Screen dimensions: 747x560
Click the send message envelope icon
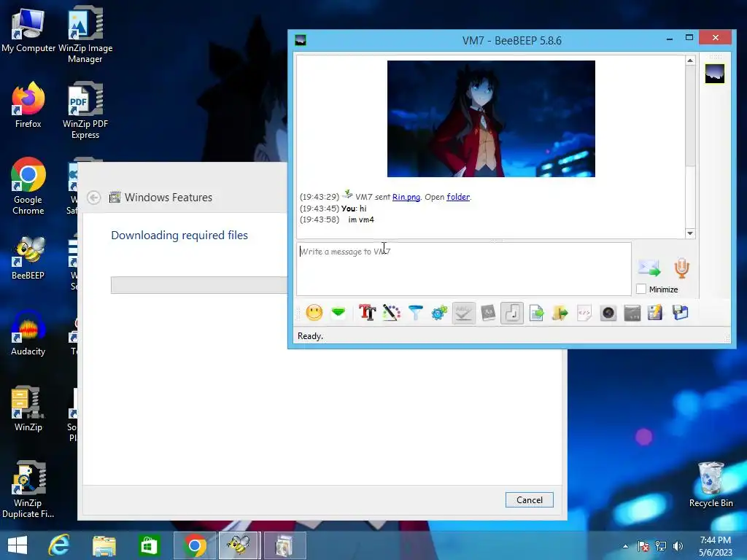(649, 268)
